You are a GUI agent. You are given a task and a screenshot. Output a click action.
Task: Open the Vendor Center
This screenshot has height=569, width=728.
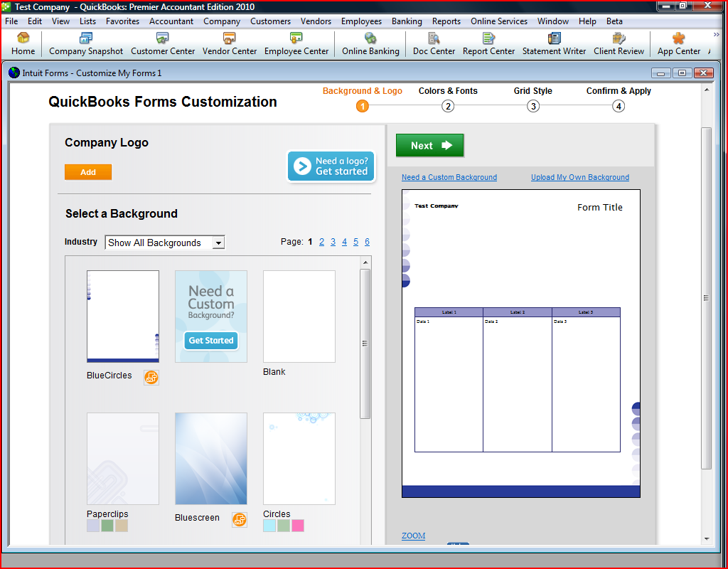(230, 43)
